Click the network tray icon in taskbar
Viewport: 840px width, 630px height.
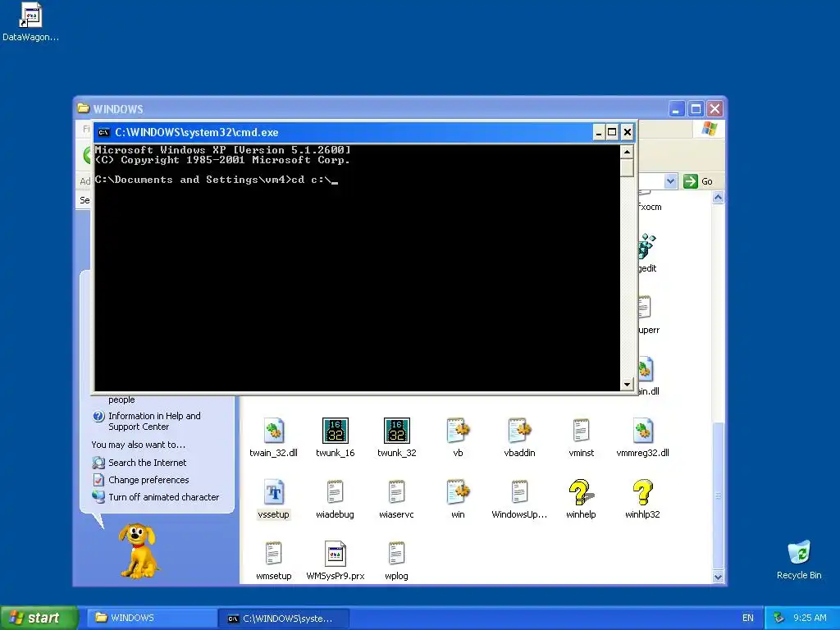coord(779,618)
